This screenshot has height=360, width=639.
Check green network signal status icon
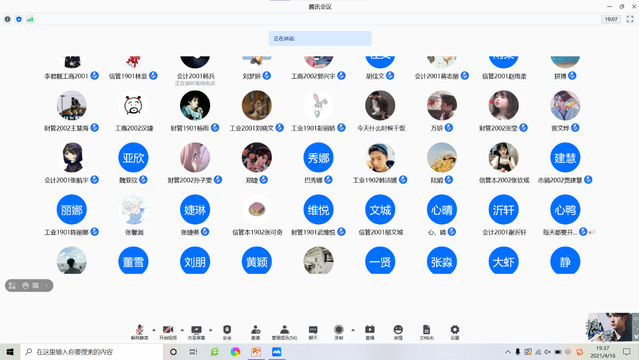(x=30, y=19)
